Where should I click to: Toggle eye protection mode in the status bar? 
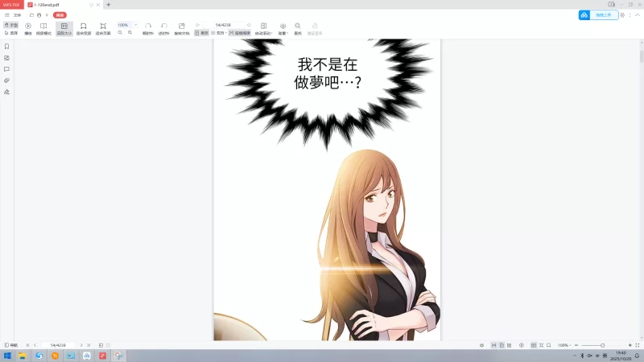(x=481, y=345)
